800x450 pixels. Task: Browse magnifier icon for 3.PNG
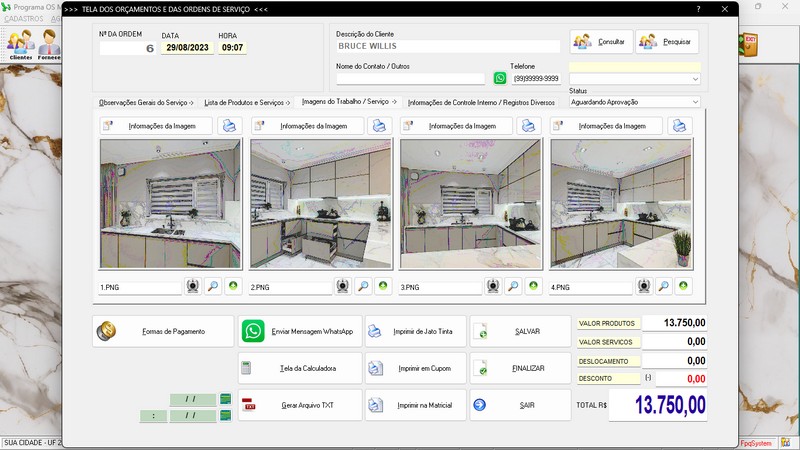pyautogui.click(x=513, y=286)
